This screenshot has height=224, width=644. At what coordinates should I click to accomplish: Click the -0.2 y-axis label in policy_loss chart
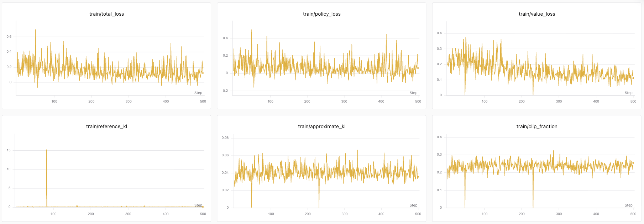[225, 91]
